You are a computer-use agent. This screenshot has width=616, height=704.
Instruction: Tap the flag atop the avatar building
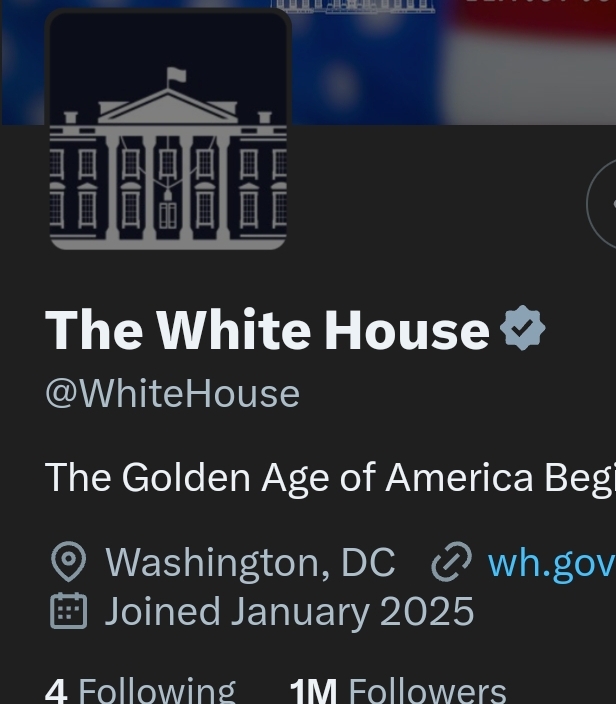tap(176, 76)
